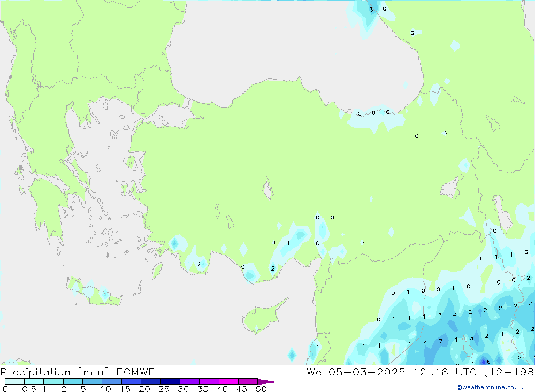535x392 pixels.
Task: Click the '12..18 UTC' time range text
Action: tap(445, 372)
